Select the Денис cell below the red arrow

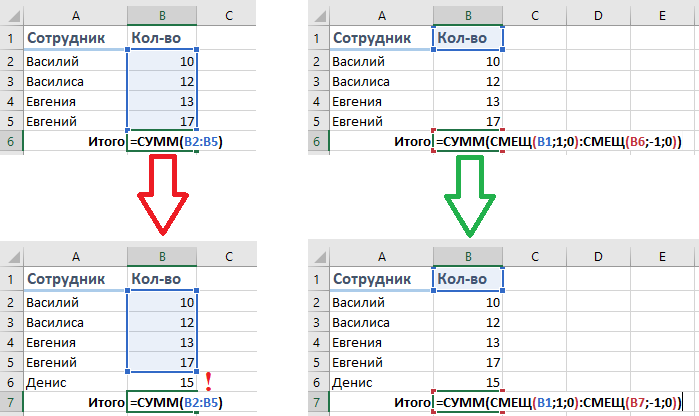click(75, 382)
